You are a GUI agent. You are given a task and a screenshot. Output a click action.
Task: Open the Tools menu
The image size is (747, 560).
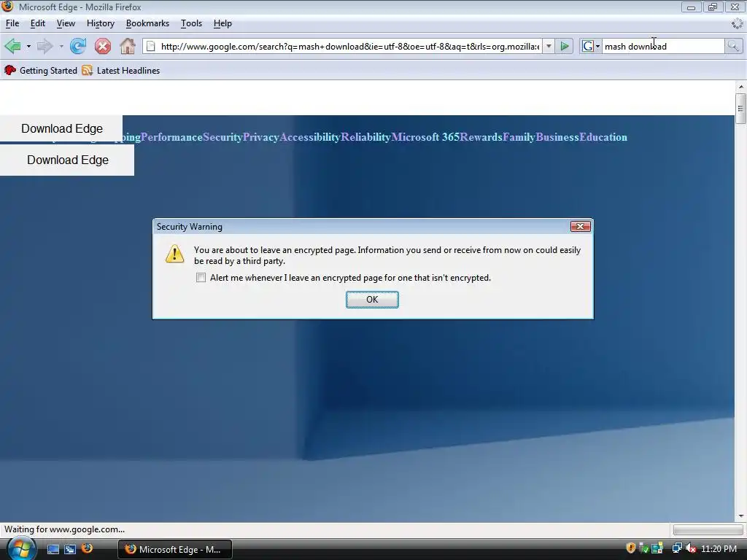(192, 23)
